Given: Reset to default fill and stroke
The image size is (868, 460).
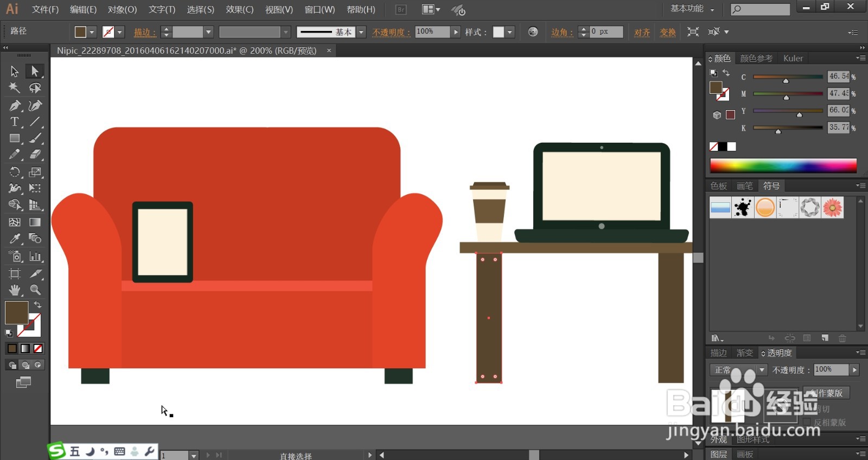Looking at the screenshot, I should 9,333.
